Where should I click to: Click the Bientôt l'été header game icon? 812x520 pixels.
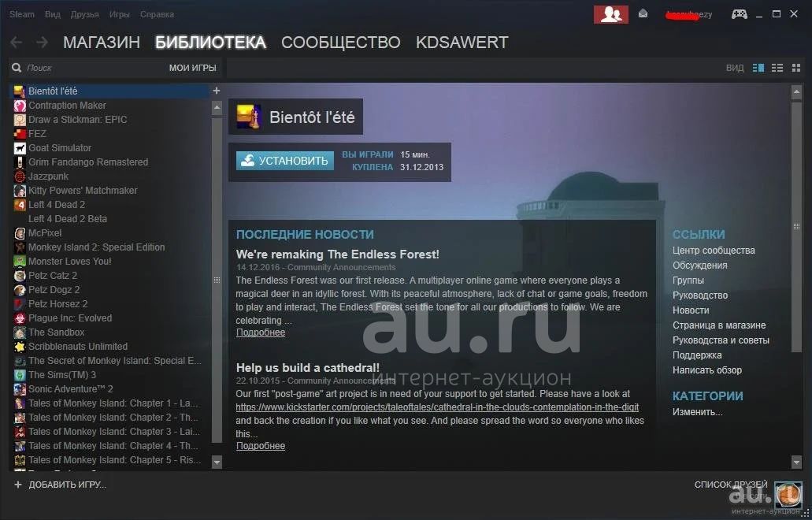click(x=249, y=117)
